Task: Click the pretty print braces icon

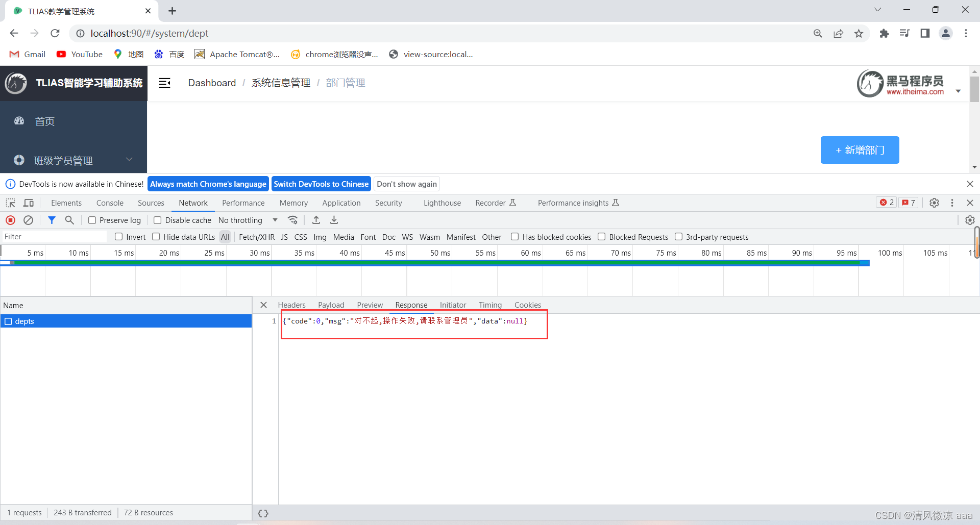Action: pyautogui.click(x=263, y=513)
